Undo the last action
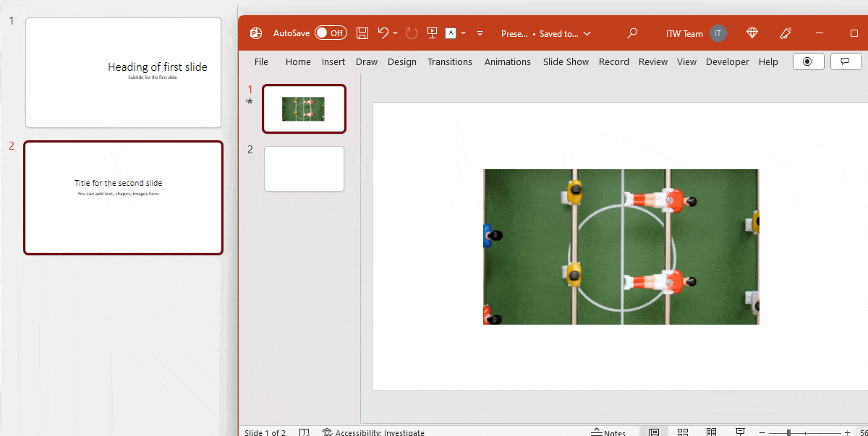Screen dimensions: 868x436 tap(383, 33)
